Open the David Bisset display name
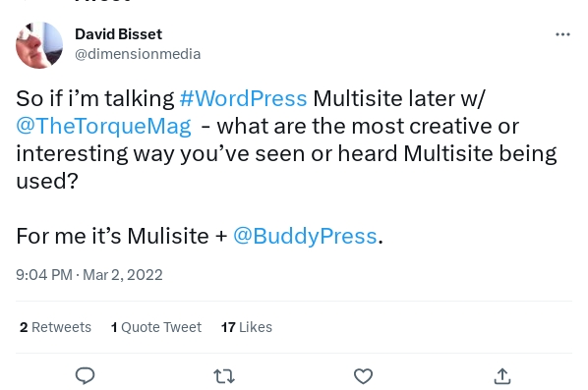 (119, 34)
